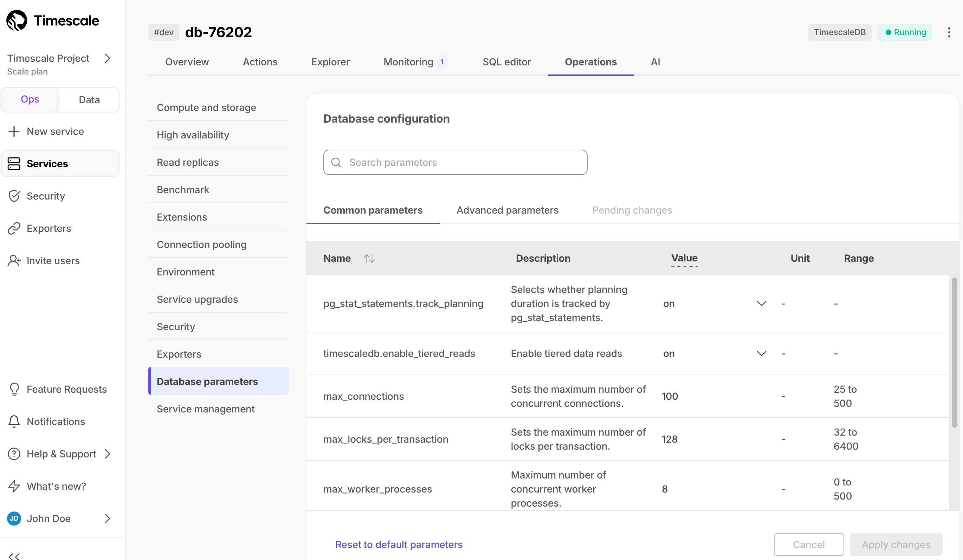Open the Overview tab
This screenshot has height=560, width=963.
coord(187,62)
